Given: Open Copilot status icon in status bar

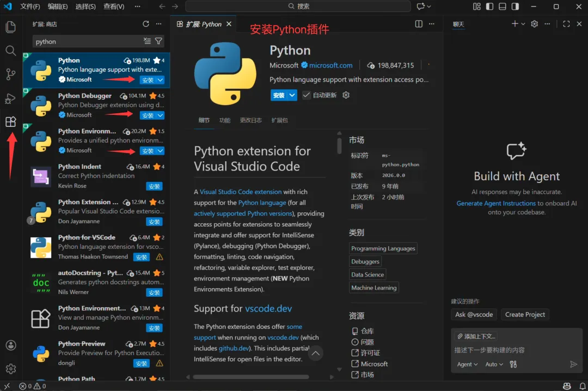Looking at the screenshot, I should click(567, 386).
